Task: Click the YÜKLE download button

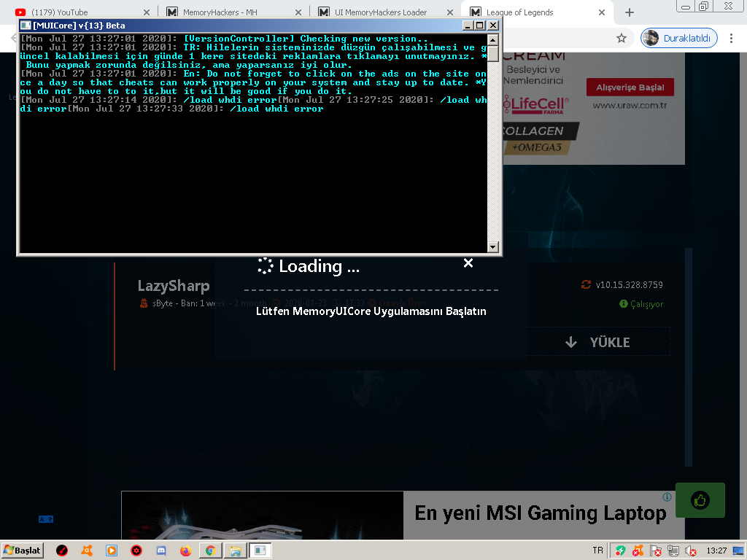Action: coord(598,342)
